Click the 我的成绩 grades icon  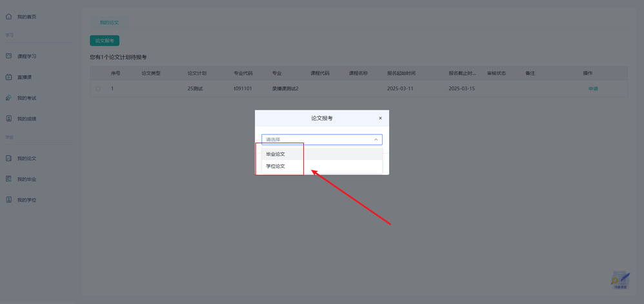(x=8, y=119)
